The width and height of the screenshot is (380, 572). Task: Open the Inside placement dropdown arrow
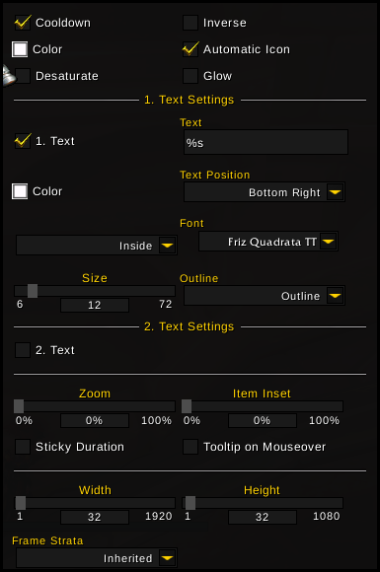coord(167,246)
